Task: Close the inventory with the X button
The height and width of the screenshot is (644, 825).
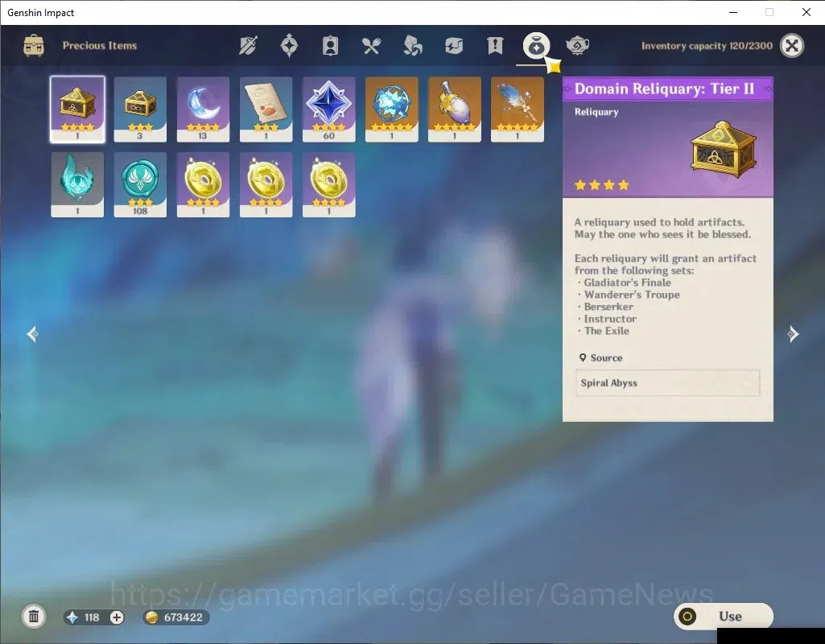Action: coord(792,46)
